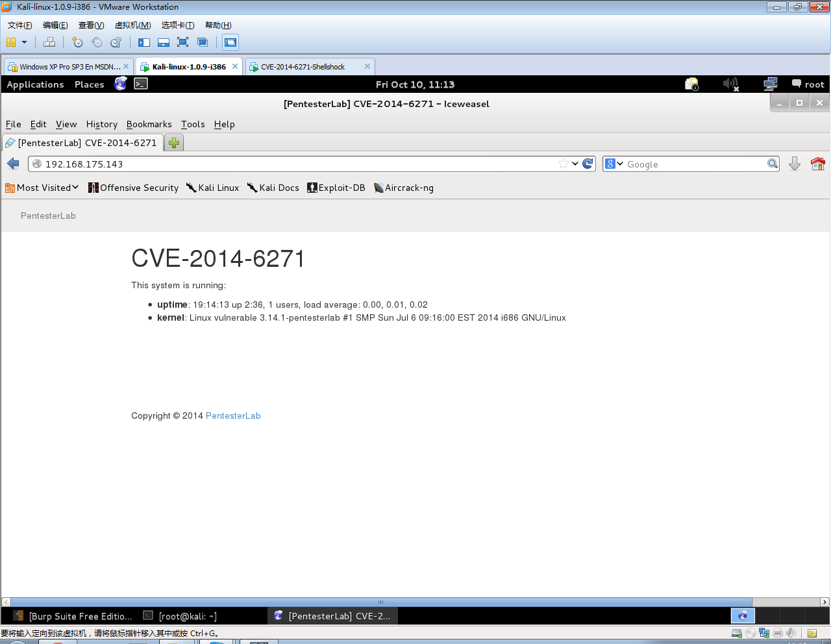The image size is (831, 644).
Task: Follow the PentesterLab copyright footer link
Action: tap(233, 415)
